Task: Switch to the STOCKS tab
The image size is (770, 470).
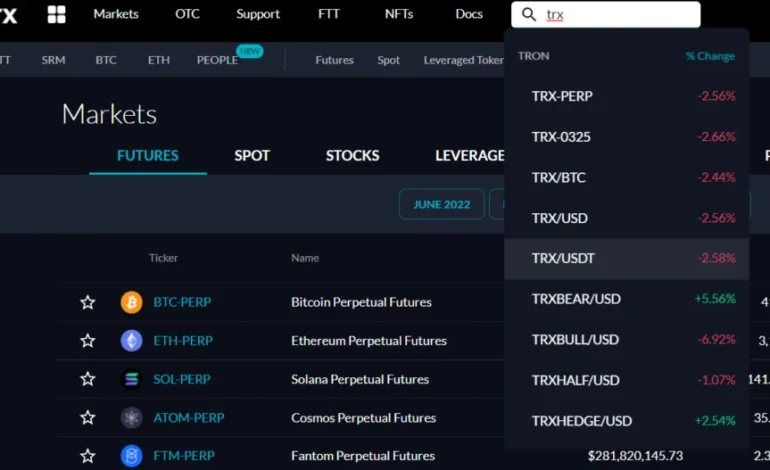Action: click(x=352, y=156)
